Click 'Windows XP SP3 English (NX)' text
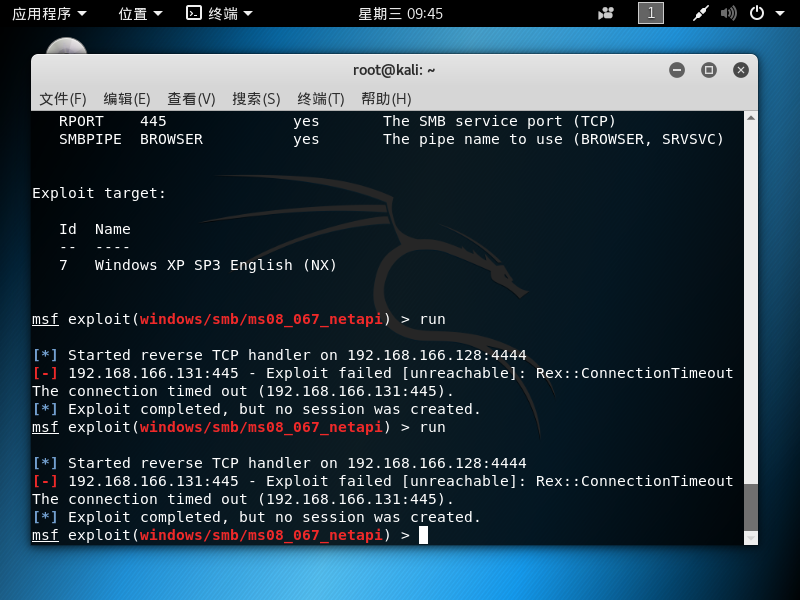 215,265
